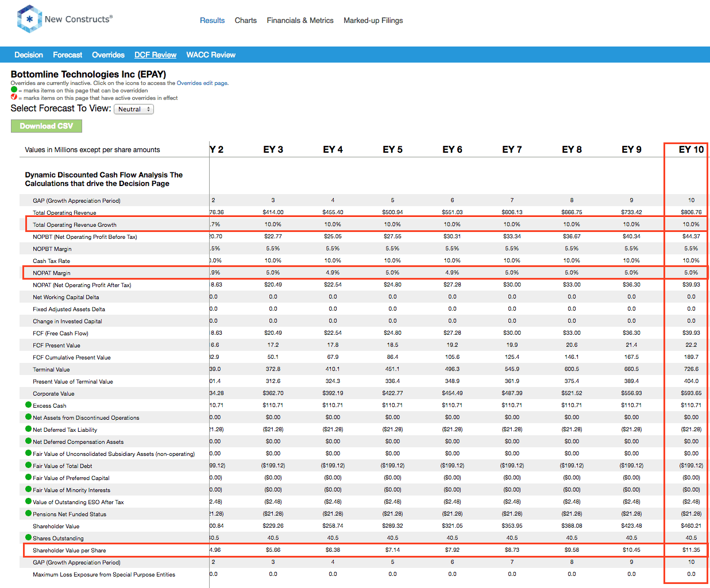The image size is (710, 588).
Task: Go to Financials & Metrics tab
Action: coord(300,21)
